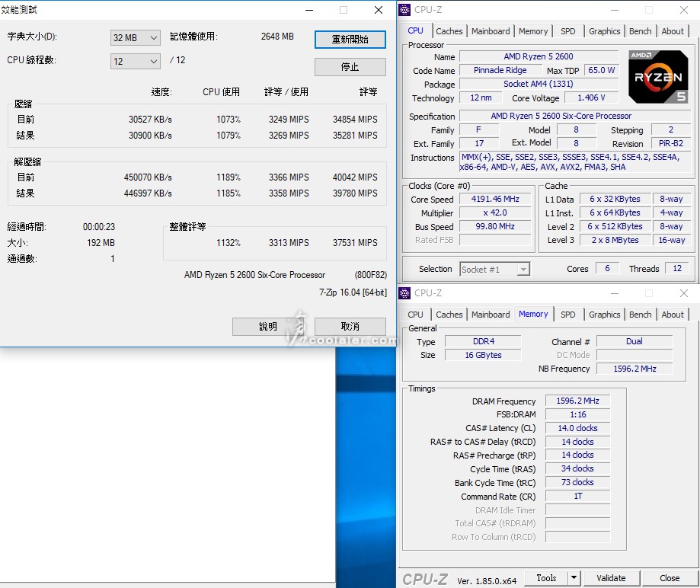Click the memory Size value "16 GBytes"
Screen dimensions: 700x588
pyautogui.click(x=484, y=355)
